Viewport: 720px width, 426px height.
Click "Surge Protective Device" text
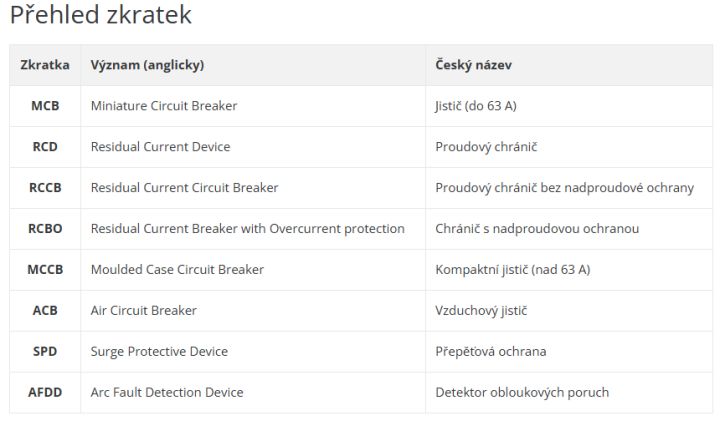pyautogui.click(x=159, y=351)
